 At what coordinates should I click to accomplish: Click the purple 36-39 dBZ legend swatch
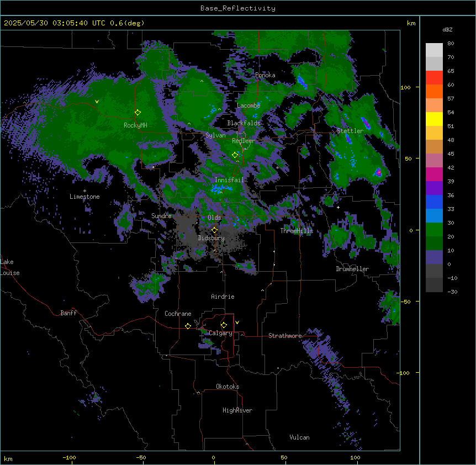[434, 188]
